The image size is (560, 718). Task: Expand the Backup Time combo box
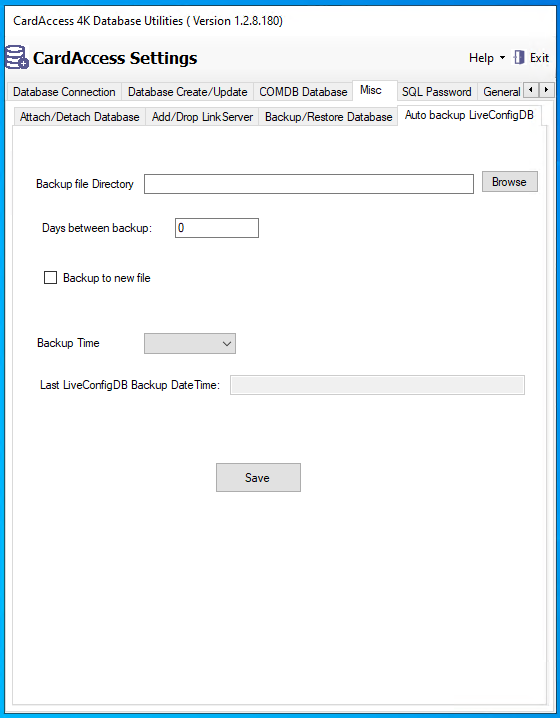pyautogui.click(x=190, y=343)
